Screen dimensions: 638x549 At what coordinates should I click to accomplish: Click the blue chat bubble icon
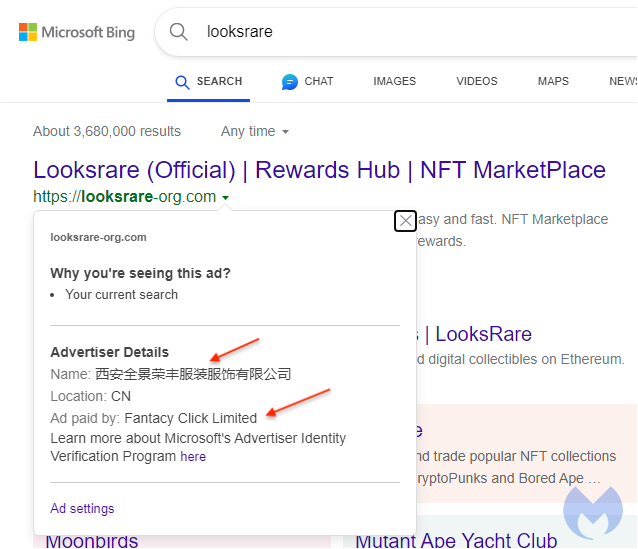tap(290, 82)
